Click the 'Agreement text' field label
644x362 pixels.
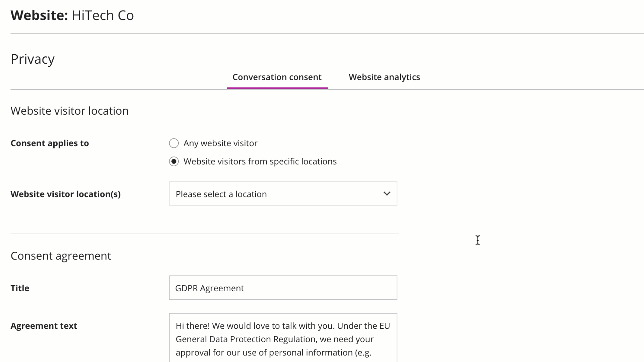point(44,326)
